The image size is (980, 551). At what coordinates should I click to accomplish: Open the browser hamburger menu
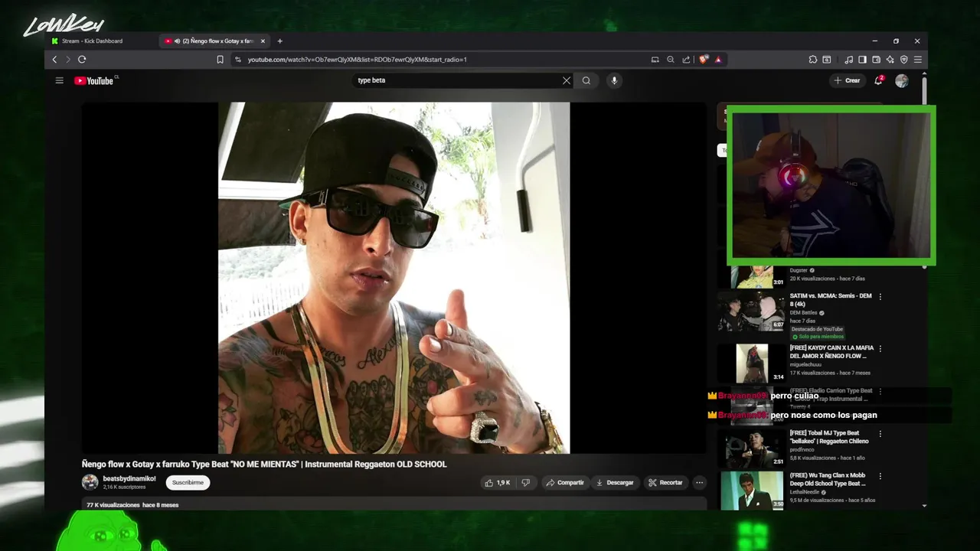click(918, 60)
